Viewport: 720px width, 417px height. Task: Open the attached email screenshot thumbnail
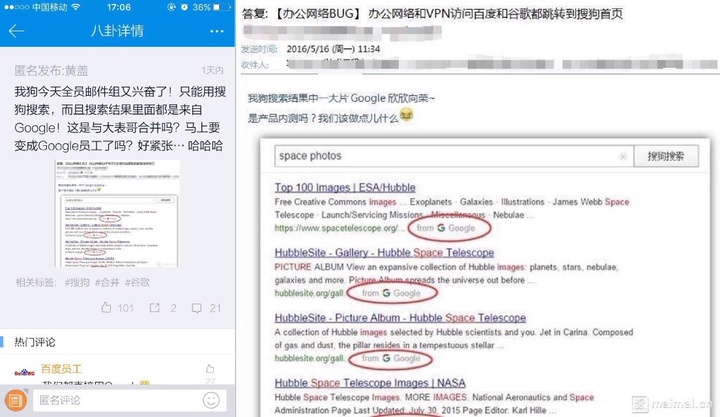(x=117, y=214)
